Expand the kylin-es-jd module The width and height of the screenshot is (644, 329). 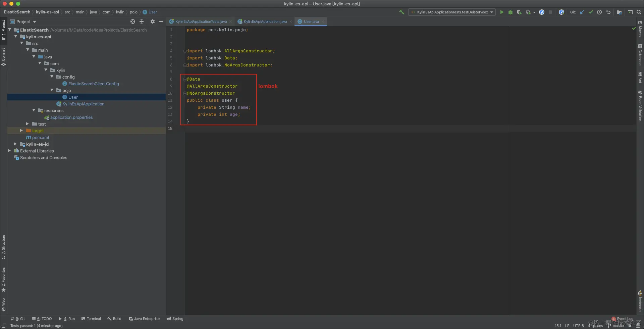[15, 144]
